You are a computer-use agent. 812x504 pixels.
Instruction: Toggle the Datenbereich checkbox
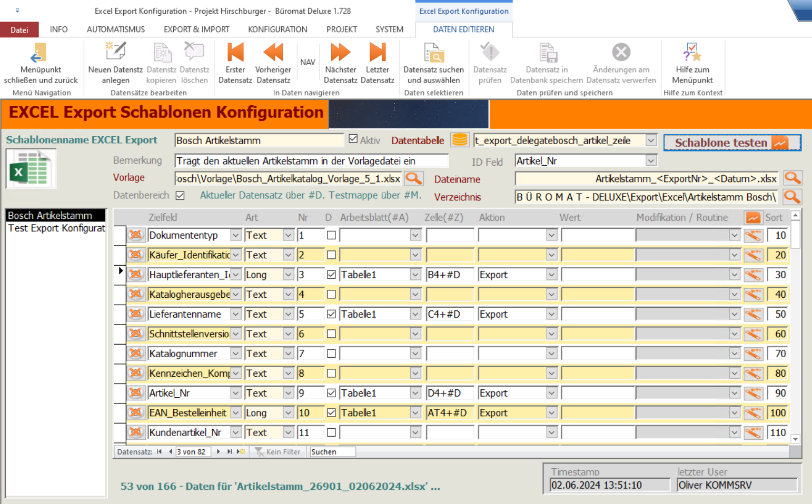coord(180,196)
